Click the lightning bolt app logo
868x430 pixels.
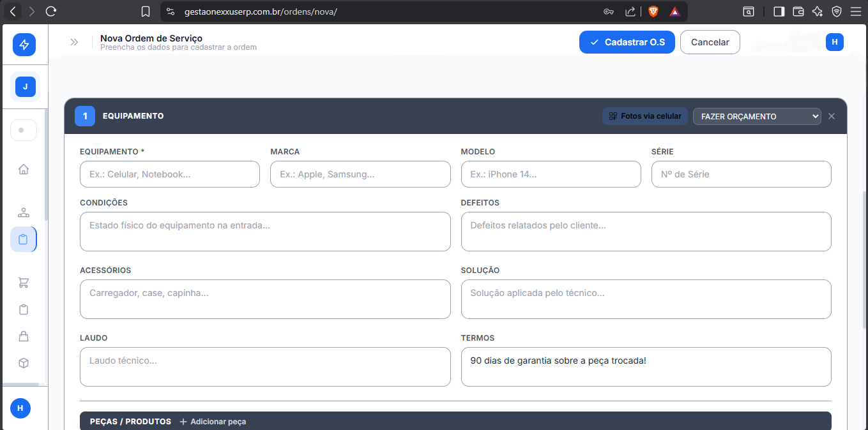[24, 45]
